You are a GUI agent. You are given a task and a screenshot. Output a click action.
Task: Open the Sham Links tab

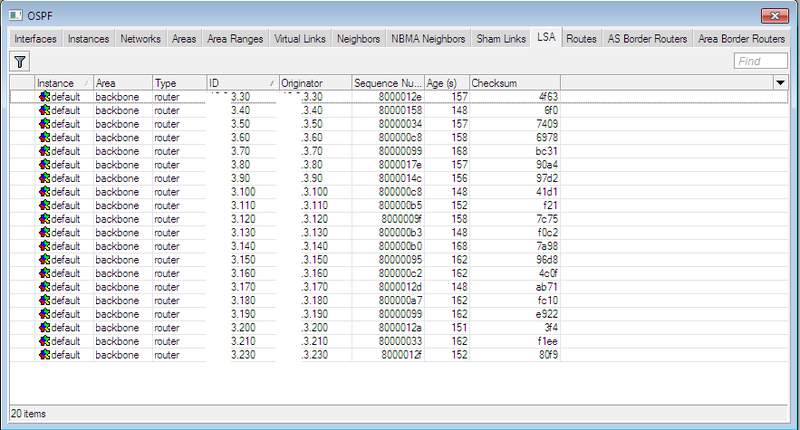click(x=501, y=39)
